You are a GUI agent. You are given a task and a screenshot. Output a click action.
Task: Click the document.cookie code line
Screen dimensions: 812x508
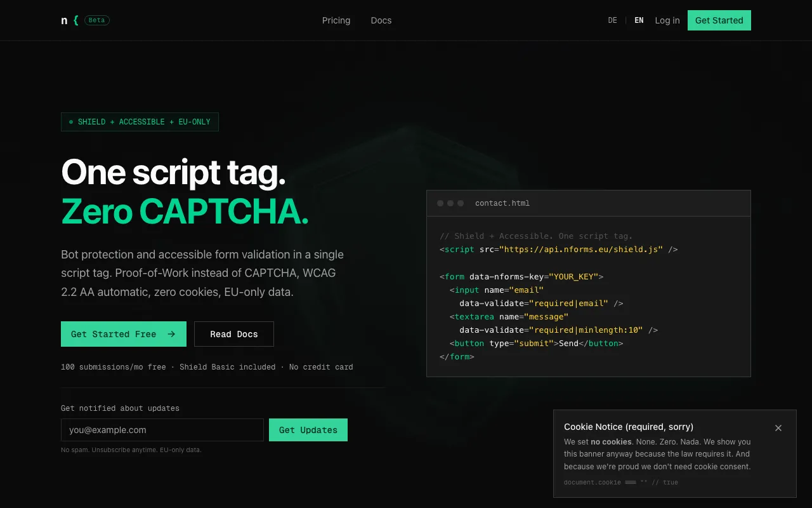pyautogui.click(x=621, y=483)
